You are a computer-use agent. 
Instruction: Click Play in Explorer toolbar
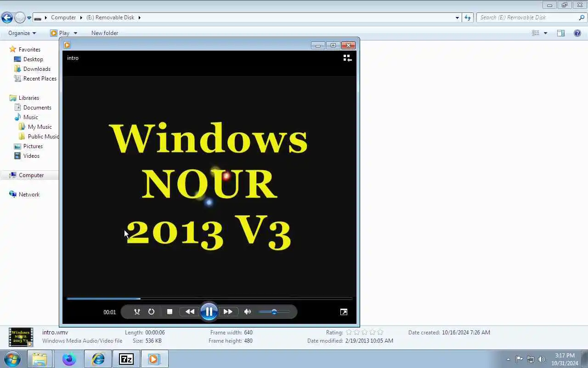[x=60, y=33]
